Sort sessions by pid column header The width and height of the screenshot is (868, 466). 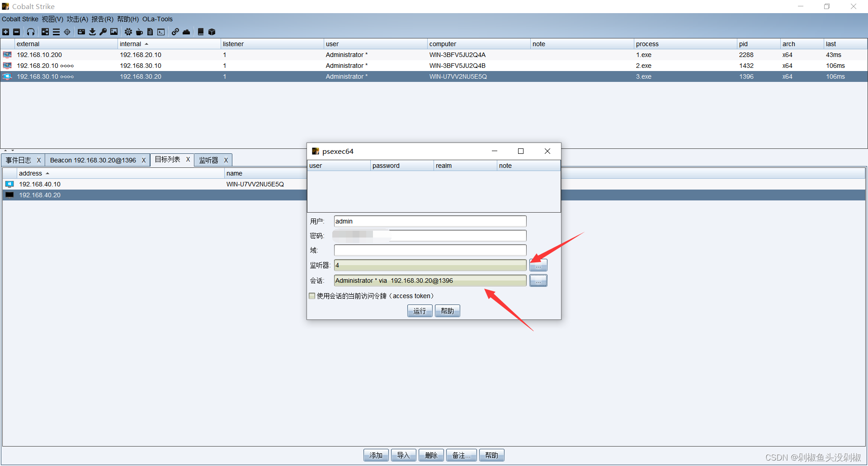[758, 44]
